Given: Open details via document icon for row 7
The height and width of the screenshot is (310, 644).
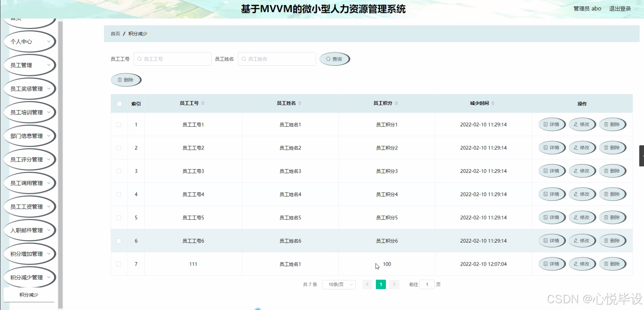Looking at the screenshot, I should click(545, 264).
